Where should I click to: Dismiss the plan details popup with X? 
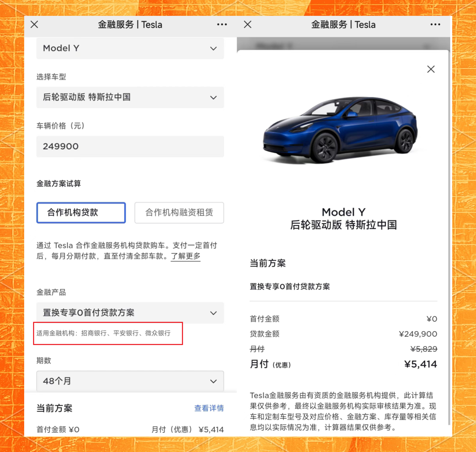pyautogui.click(x=431, y=69)
